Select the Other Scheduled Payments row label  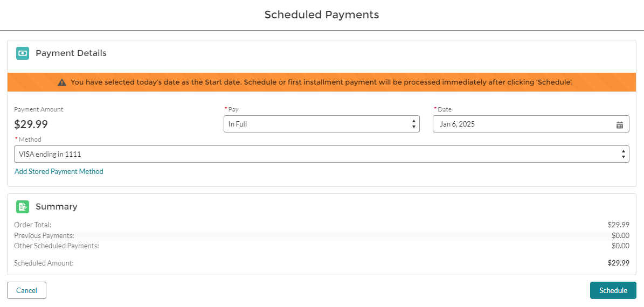pos(57,246)
